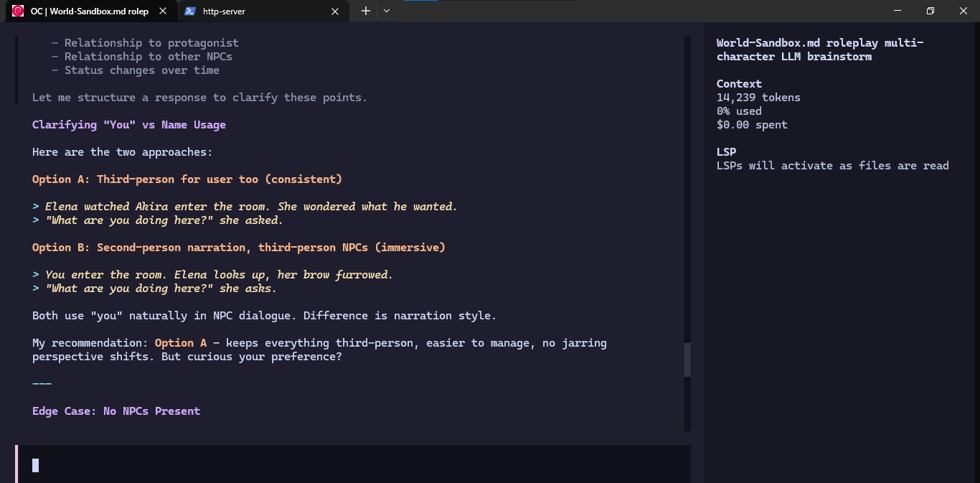The width and height of the screenshot is (980, 483).
Task: Click the '"What are you doing here?" she asks.' line
Action: [x=154, y=289]
